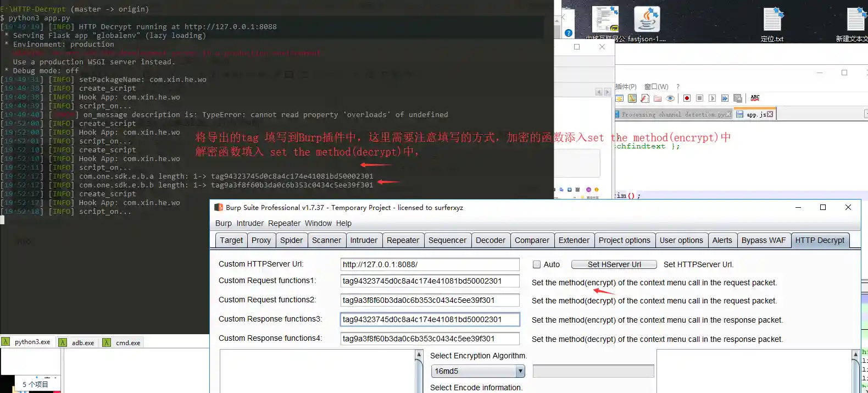Click the empty field beside 16md5 dropdown
868x393 pixels.
(593, 371)
